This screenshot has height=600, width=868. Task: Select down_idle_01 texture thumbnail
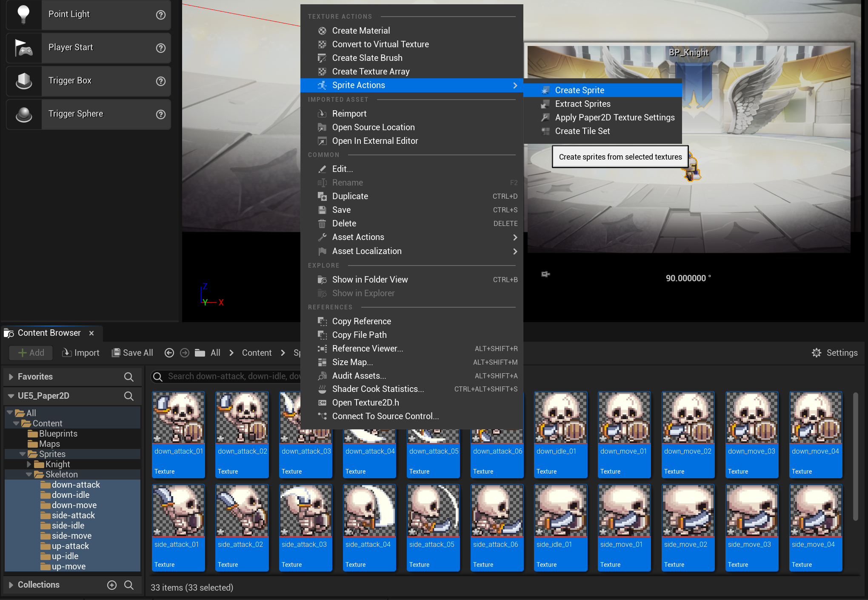coord(561,434)
